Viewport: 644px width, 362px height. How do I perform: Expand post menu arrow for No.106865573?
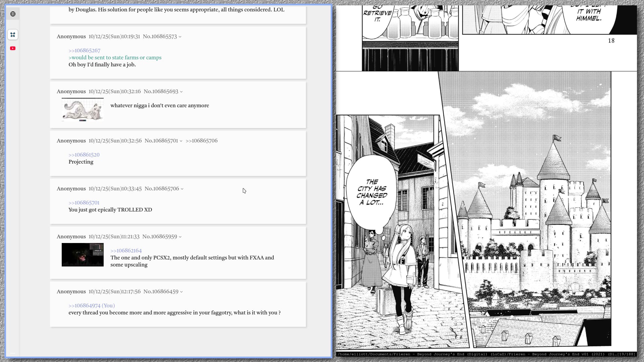180,37
